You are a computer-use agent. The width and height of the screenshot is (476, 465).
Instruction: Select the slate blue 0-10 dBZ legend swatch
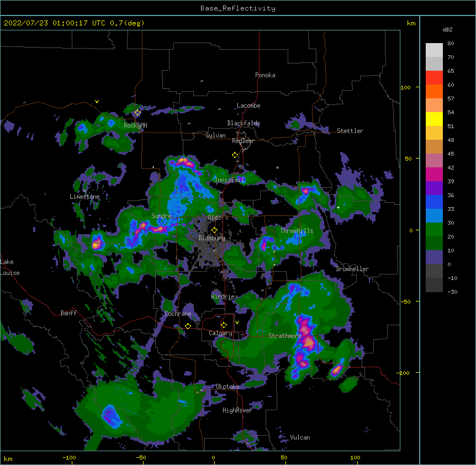tap(434, 257)
